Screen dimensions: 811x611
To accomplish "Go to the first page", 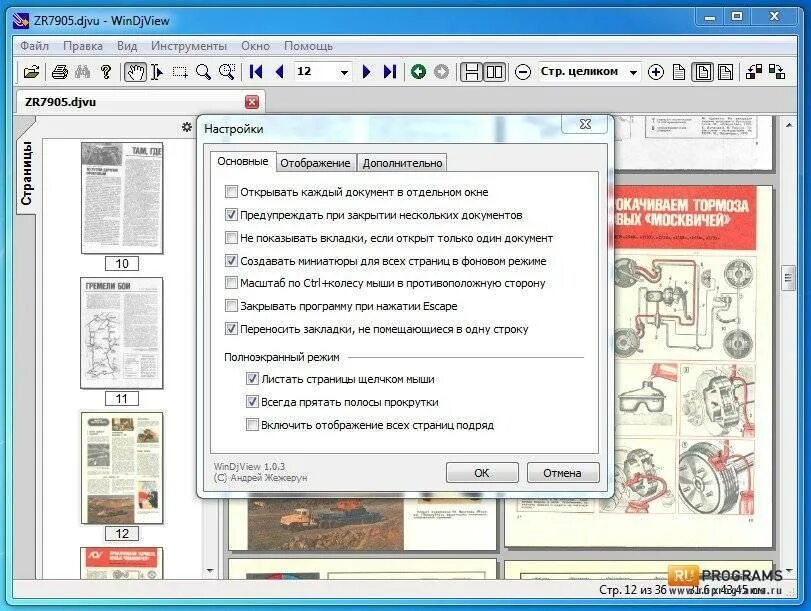I will pos(256,71).
